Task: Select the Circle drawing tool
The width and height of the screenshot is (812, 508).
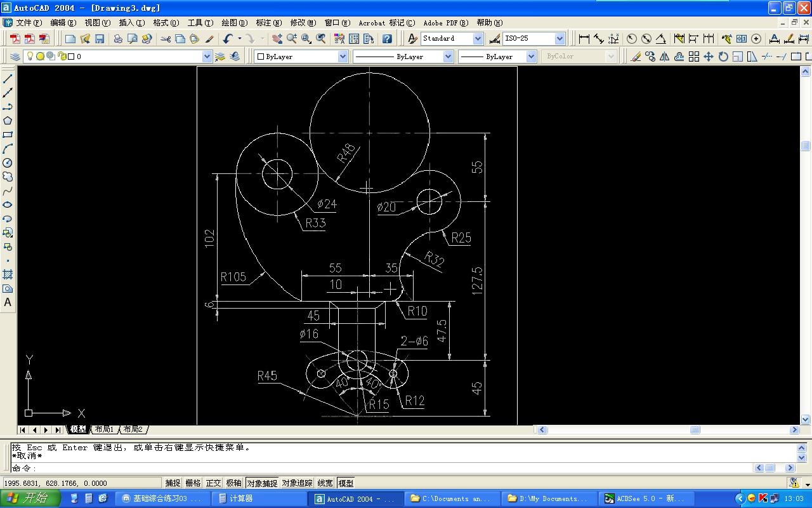Action: tap(8, 163)
